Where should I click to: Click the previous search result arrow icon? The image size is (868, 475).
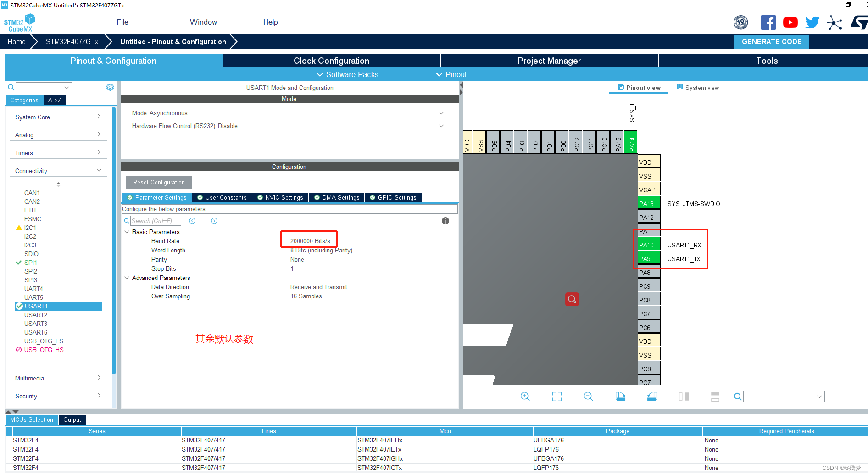pyautogui.click(x=192, y=221)
